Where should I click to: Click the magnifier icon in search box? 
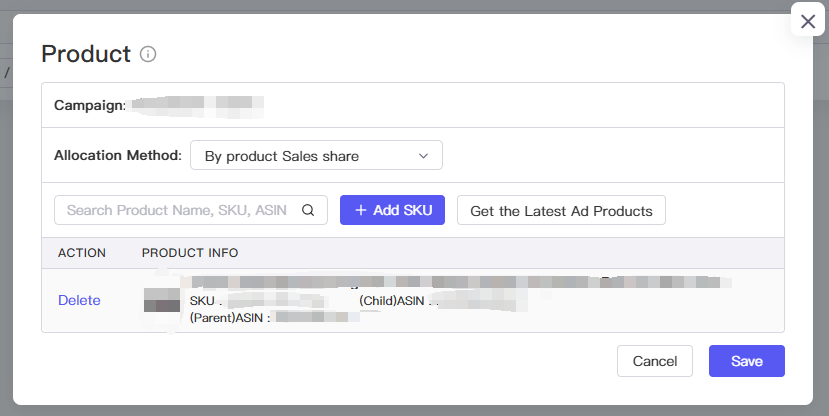click(308, 210)
